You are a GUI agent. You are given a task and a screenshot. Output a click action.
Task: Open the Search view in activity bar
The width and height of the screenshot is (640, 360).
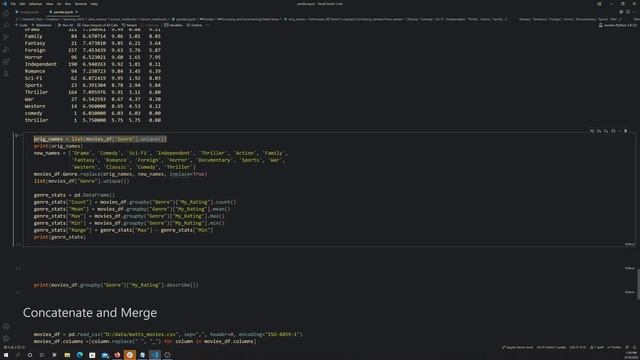[x=6, y=25]
